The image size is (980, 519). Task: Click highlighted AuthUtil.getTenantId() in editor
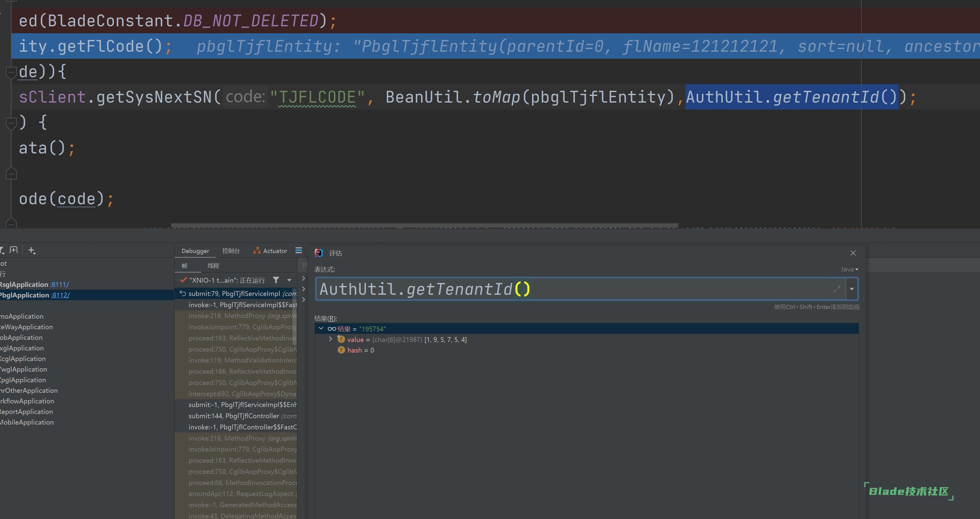coord(792,97)
